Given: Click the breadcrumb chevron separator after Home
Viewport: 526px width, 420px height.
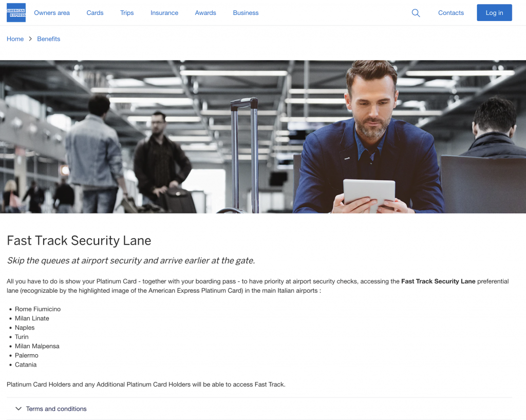Looking at the screenshot, I should (x=30, y=39).
